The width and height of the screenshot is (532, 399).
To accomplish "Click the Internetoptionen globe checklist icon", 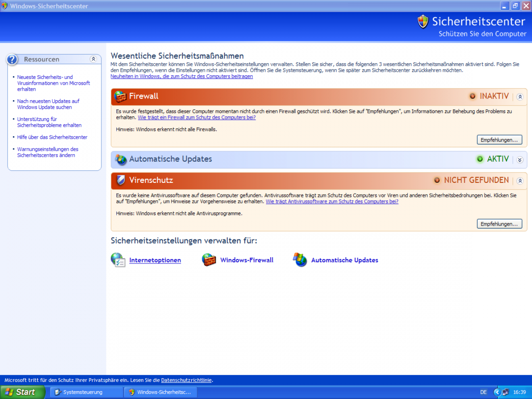I will click(118, 260).
